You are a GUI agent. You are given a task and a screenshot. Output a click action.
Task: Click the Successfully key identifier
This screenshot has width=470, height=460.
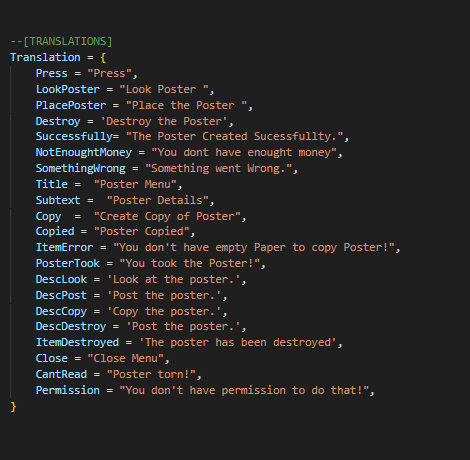[74, 136]
